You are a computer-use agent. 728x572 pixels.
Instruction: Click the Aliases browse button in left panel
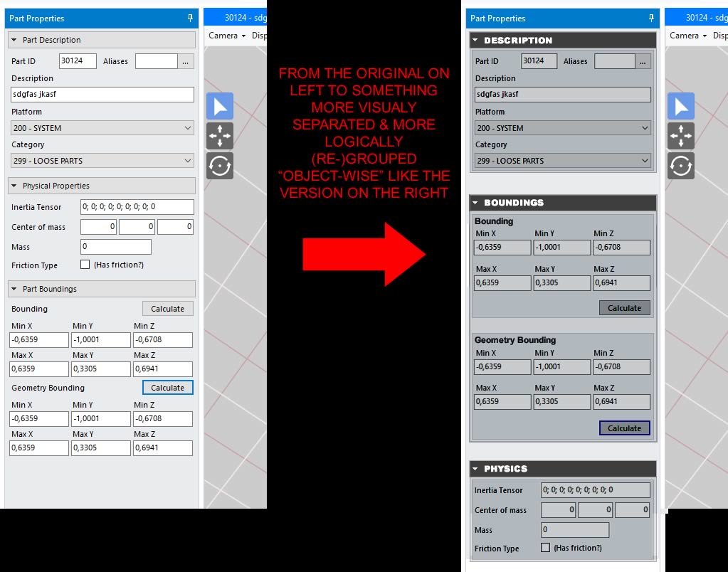tap(186, 61)
